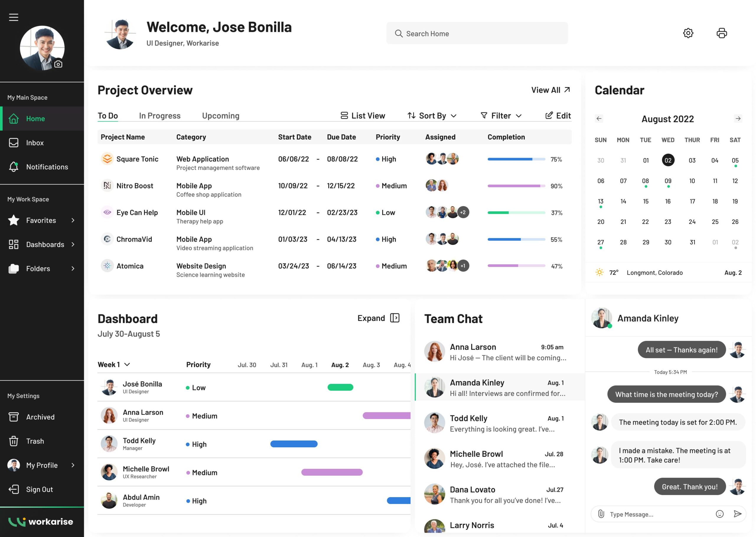The image size is (756, 537).
Task: Click the paperclip attachment icon
Action: pyautogui.click(x=601, y=514)
